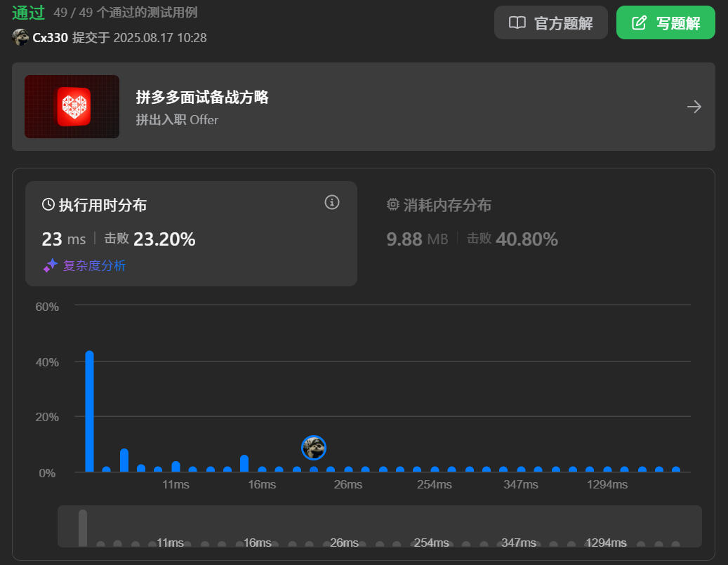The image size is (728, 565).
Task: Click the 通过 accepted status text
Action: pos(28,13)
